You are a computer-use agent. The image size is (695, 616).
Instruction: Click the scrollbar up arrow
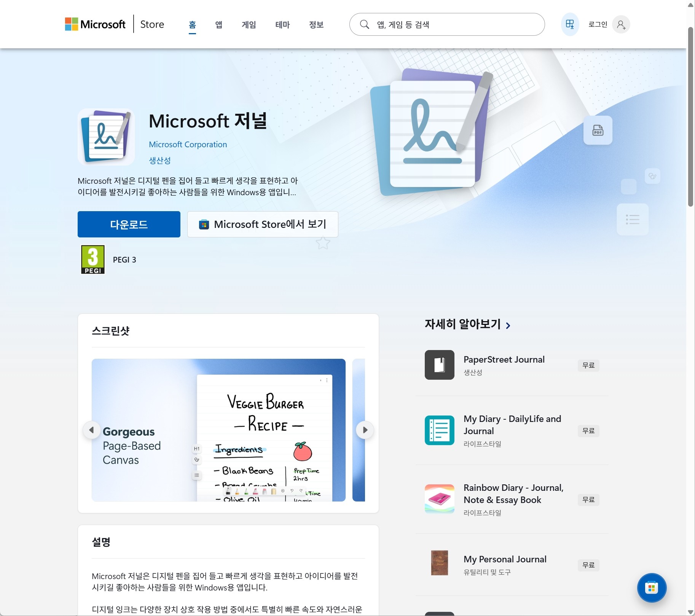pos(690,5)
